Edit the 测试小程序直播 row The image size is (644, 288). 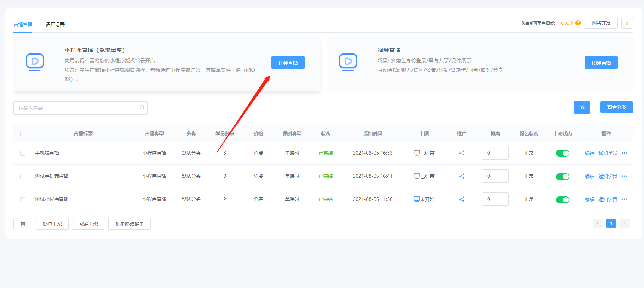(589, 199)
